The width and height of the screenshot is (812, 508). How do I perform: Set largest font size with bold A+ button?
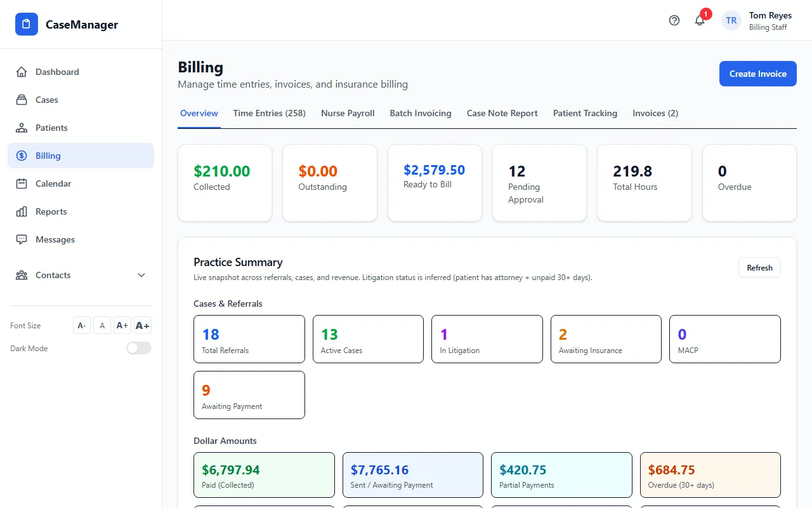pos(143,325)
